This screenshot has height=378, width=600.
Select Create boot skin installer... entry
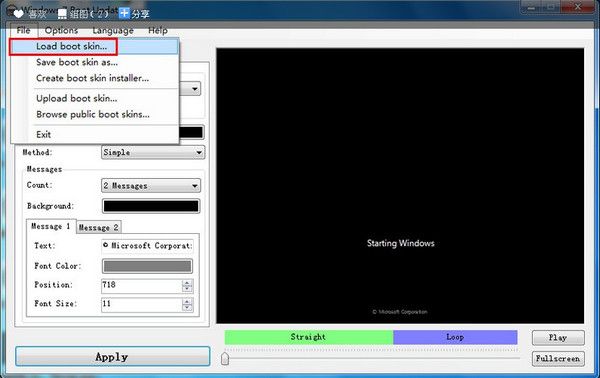[x=95, y=78]
